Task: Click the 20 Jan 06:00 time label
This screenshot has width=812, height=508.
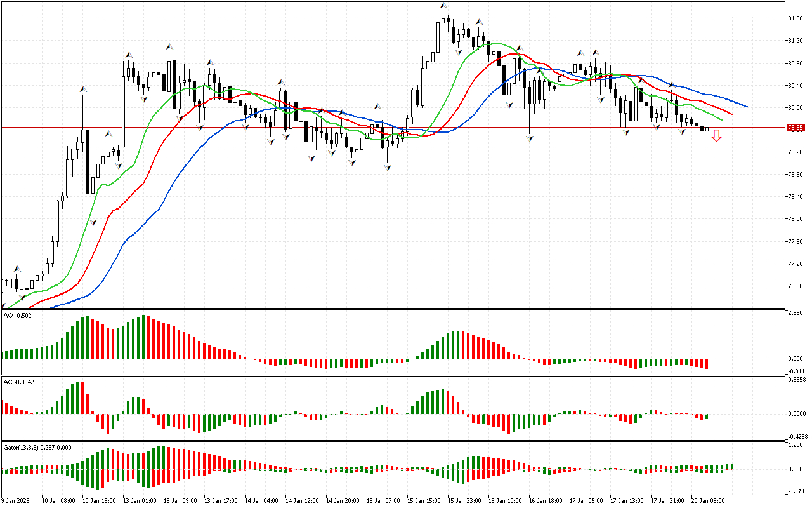Action: point(709,500)
